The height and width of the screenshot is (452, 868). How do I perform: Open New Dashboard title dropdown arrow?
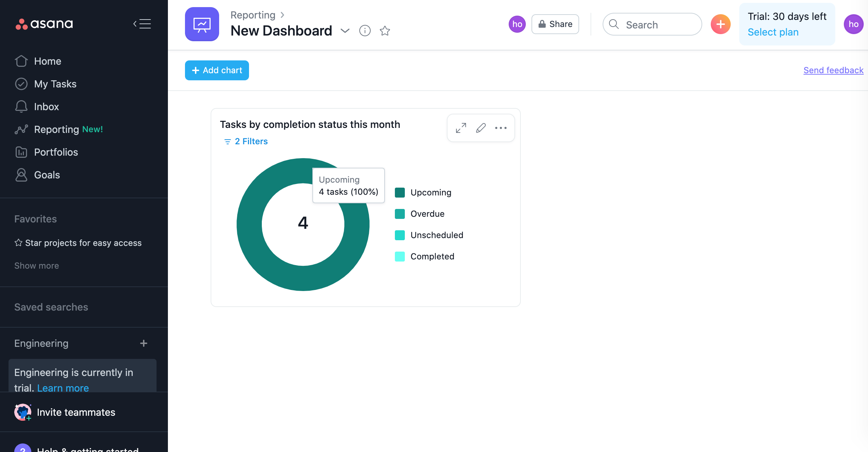[345, 31]
